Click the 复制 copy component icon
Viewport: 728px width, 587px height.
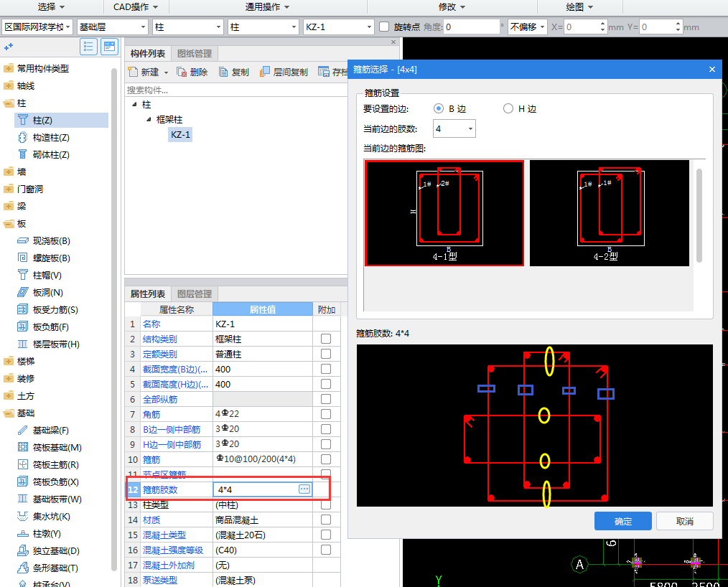tap(223, 72)
